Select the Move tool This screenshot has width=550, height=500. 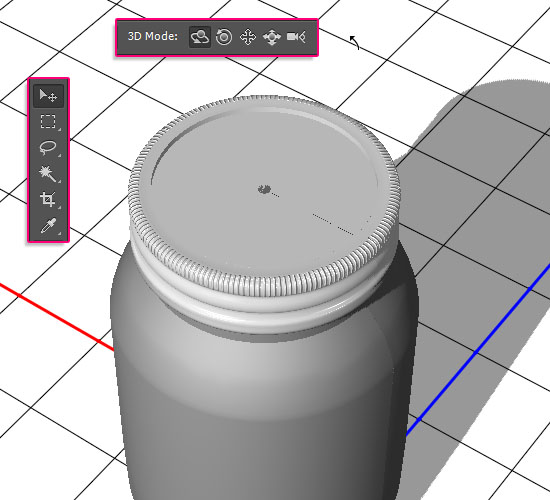coord(48,95)
